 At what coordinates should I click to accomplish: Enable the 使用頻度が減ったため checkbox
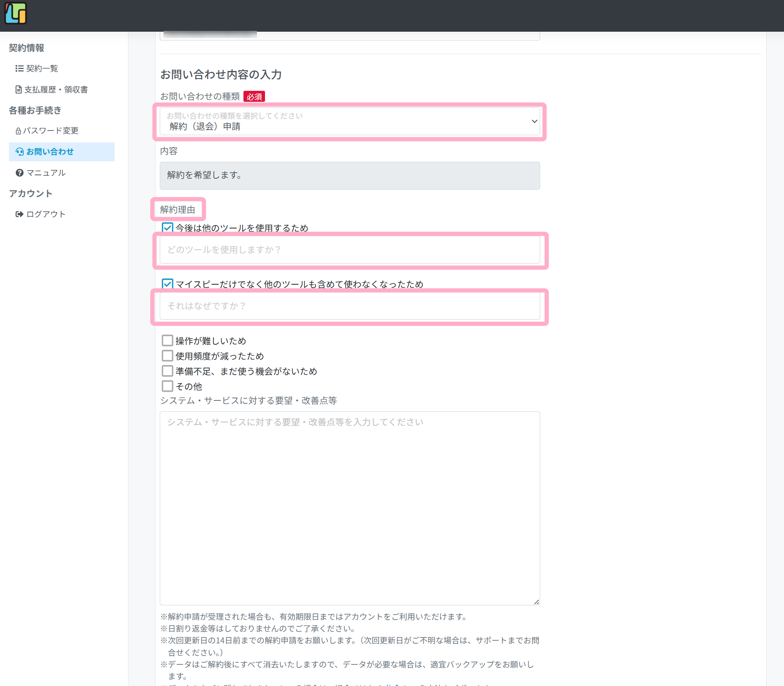(x=167, y=356)
